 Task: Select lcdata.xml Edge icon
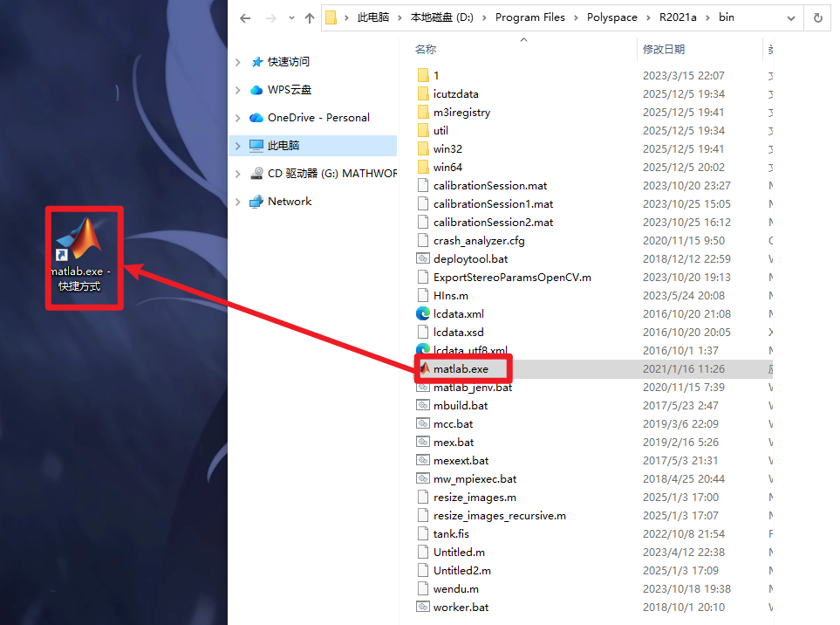[423, 313]
